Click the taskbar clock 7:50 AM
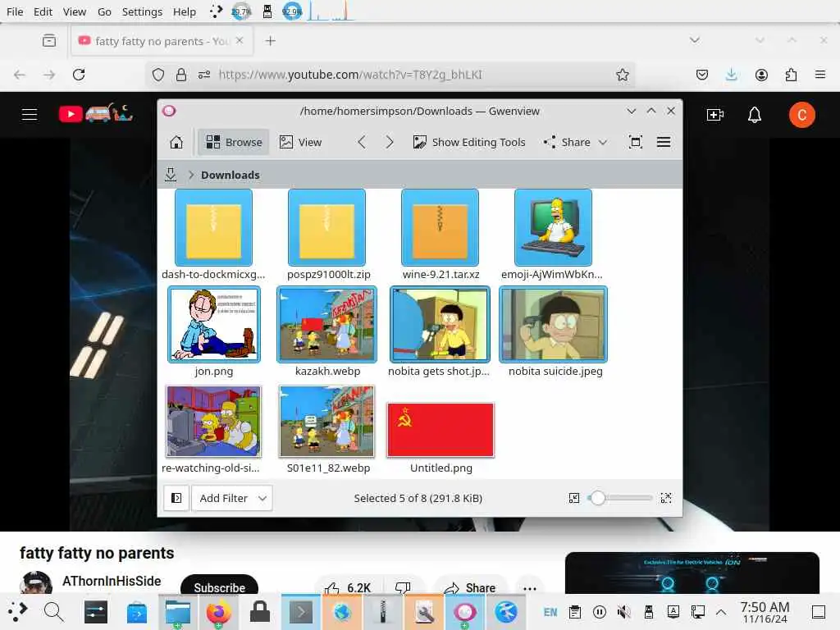Image resolution: width=840 pixels, height=630 pixels. pos(765,612)
